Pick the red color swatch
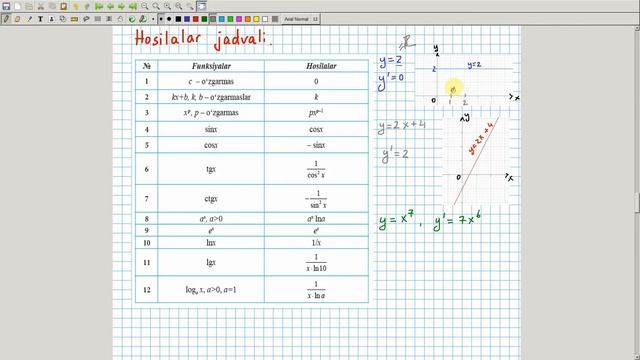This screenshot has width=640, height=360. click(x=196, y=19)
